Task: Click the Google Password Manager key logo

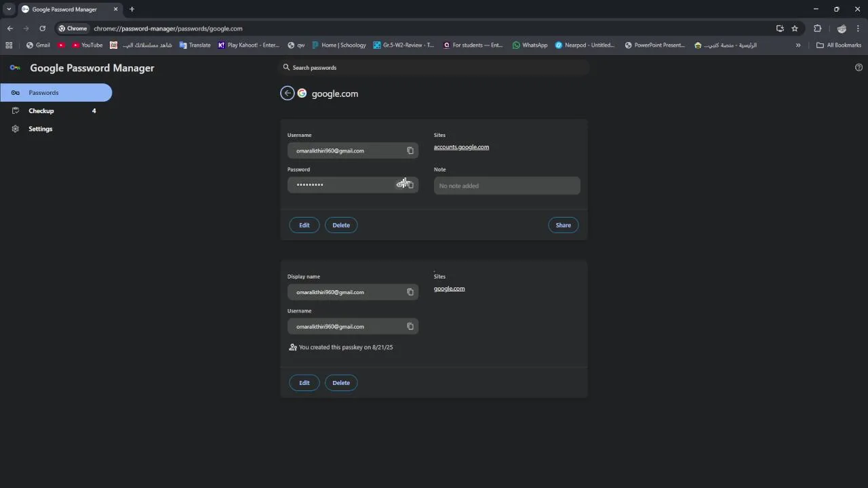Action: (15, 68)
